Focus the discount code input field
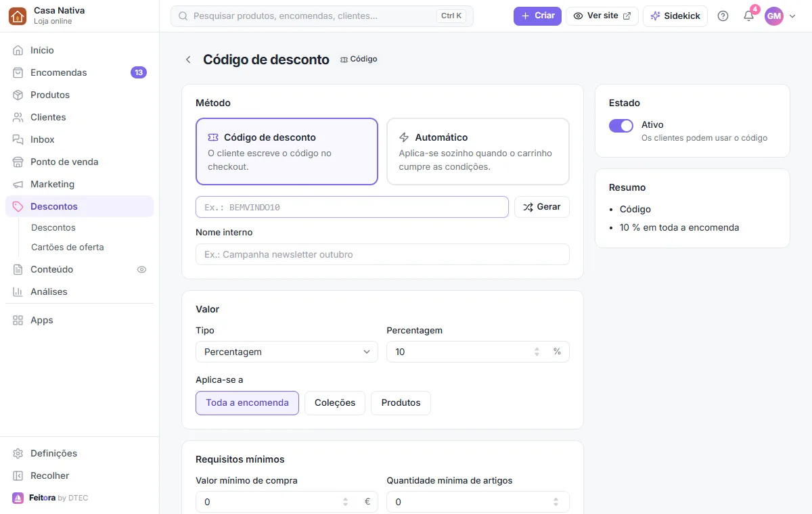The width and height of the screenshot is (812, 514). coord(352,207)
